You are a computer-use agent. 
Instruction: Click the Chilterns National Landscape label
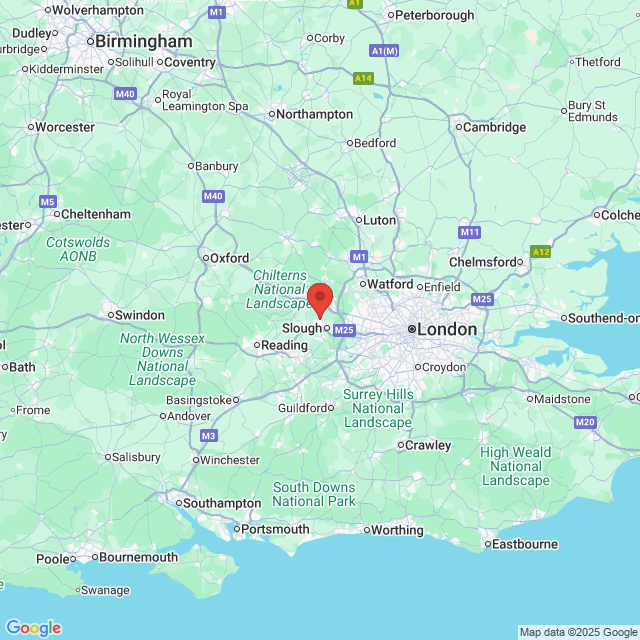tap(278, 289)
